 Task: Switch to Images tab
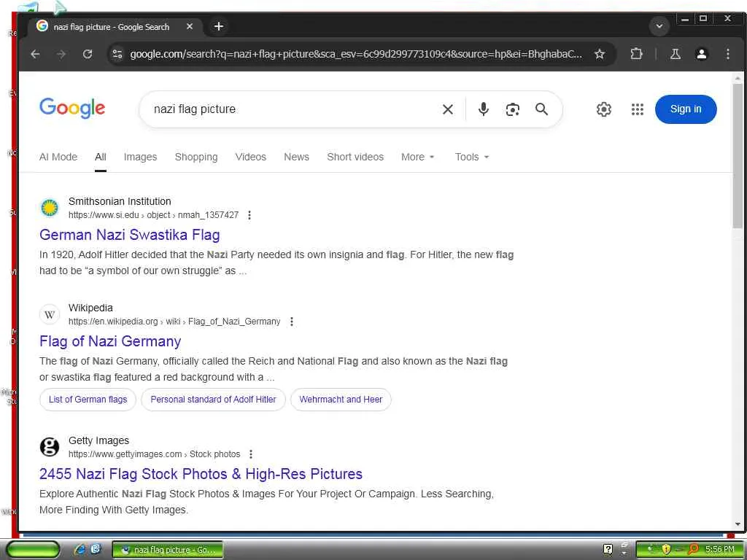pyautogui.click(x=140, y=157)
